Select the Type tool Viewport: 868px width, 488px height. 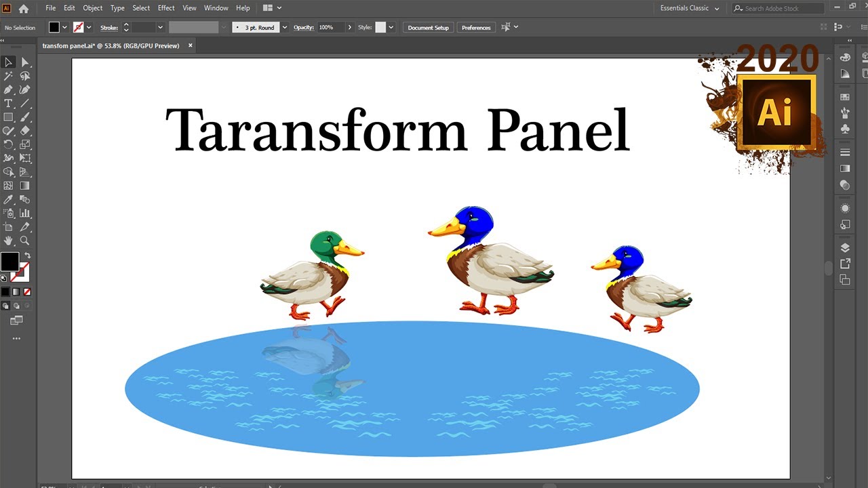9,103
